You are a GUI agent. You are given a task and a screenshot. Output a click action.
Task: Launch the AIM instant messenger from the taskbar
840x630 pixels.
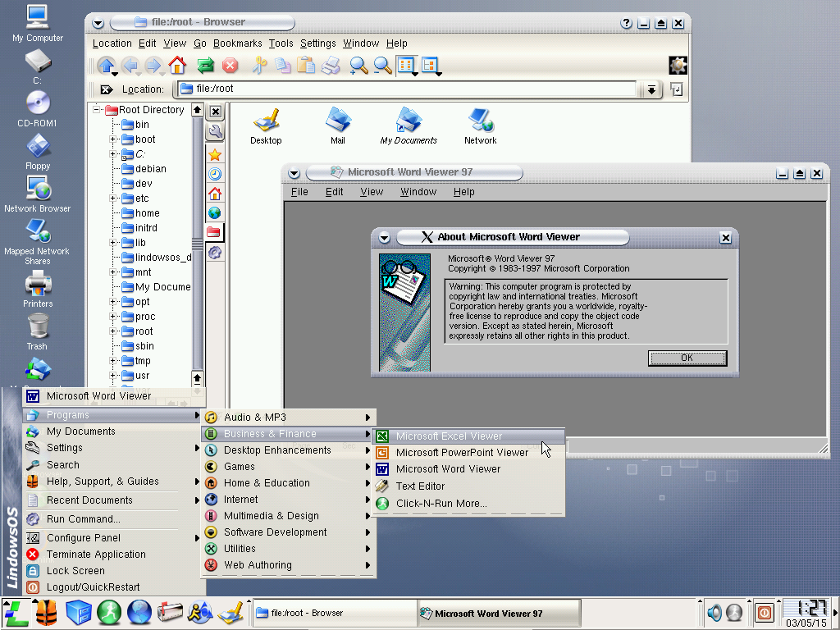pyautogui.click(x=201, y=613)
